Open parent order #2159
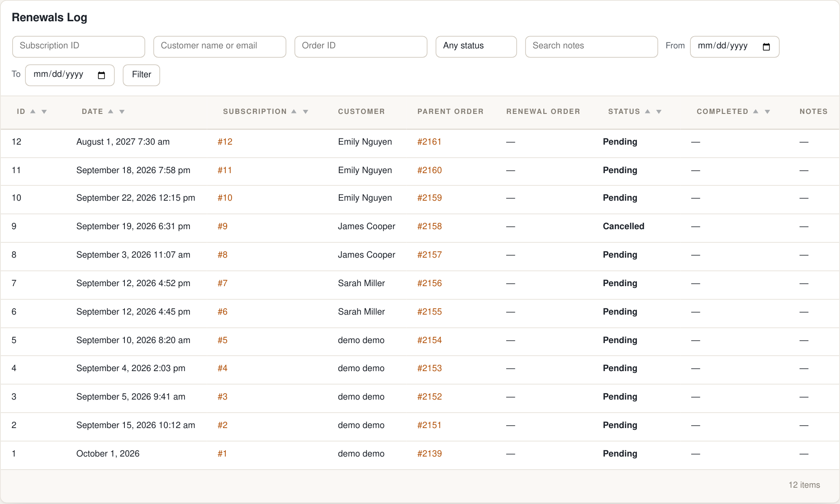The width and height of the screenshot is (840, 504). [429, 198]
